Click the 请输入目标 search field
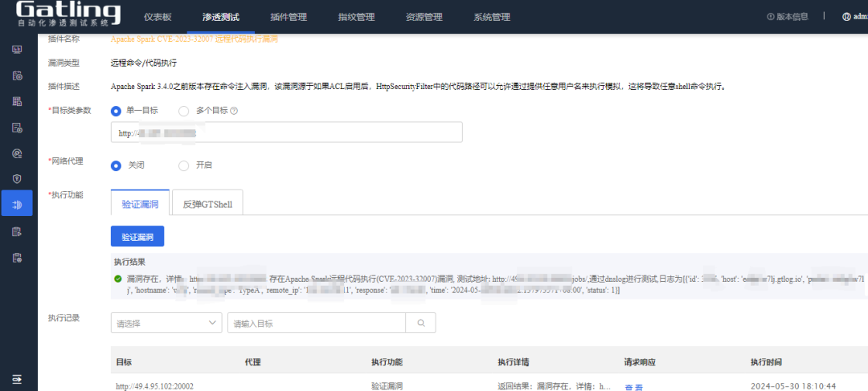Image resolution: width=868 pixels, height=391 pixels. click(317, 323)
